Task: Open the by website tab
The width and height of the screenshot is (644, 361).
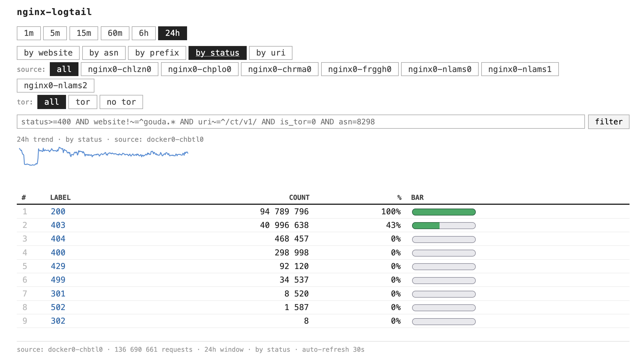Action: coord(48,53)
